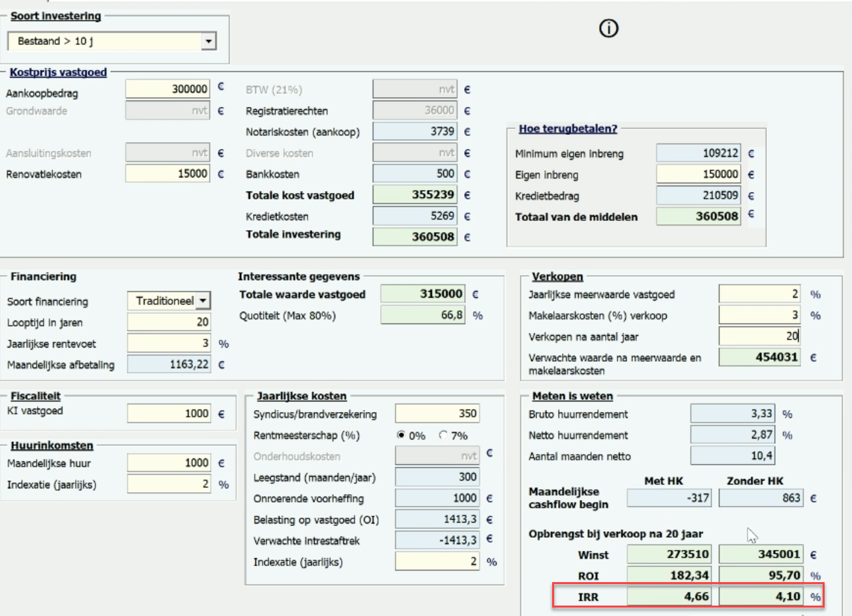Click the Totale waarde vastgoed value
The height and width of the screenshot is (616, 852).
tap(423, 294)
